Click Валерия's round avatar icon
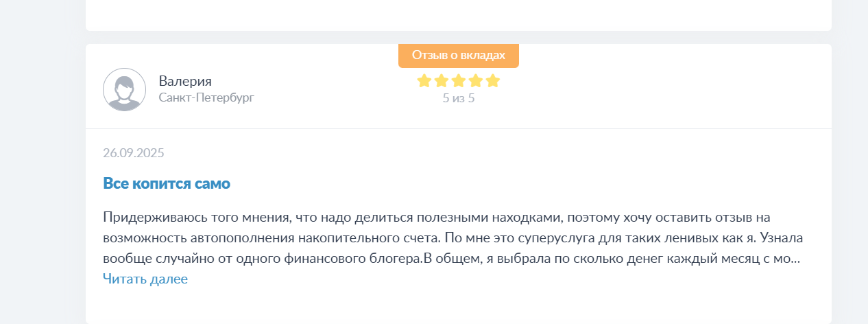Viewport: 868px width, 324px height. pyautogui.click(x=124, y=89)
